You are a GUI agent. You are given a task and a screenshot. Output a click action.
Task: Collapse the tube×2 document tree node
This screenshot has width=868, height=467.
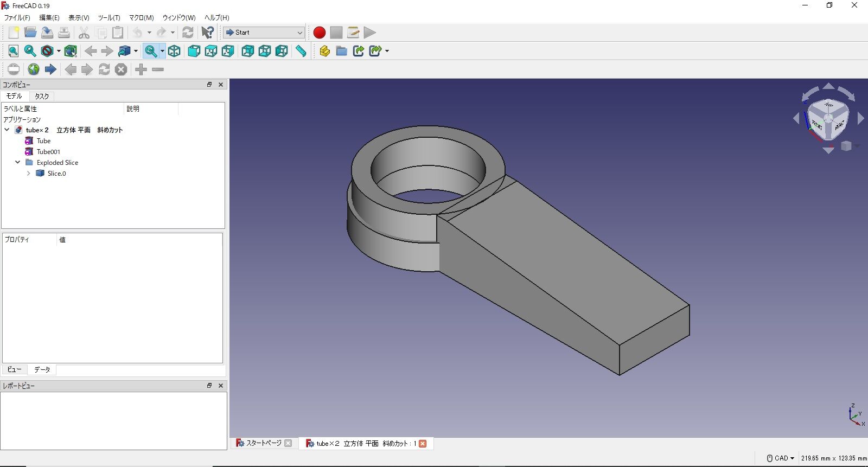tap(7, 130)
